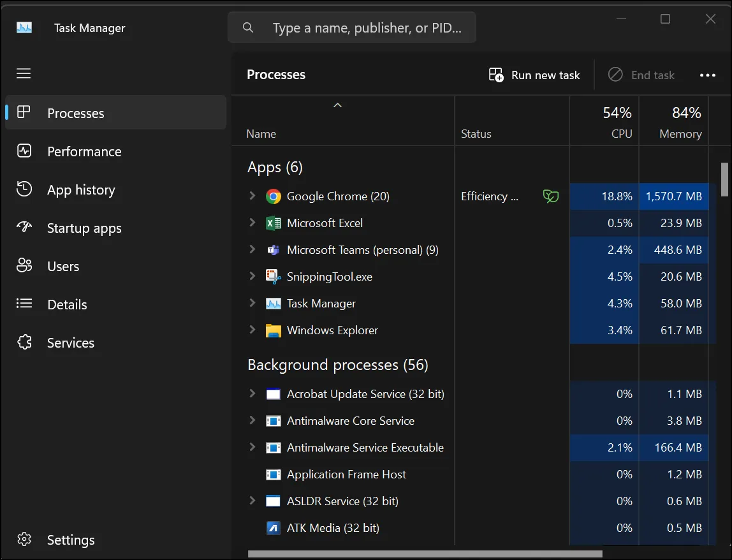Click the Antimalware Service Executable icon
732x560 pixels.
[x=274, y=448]
